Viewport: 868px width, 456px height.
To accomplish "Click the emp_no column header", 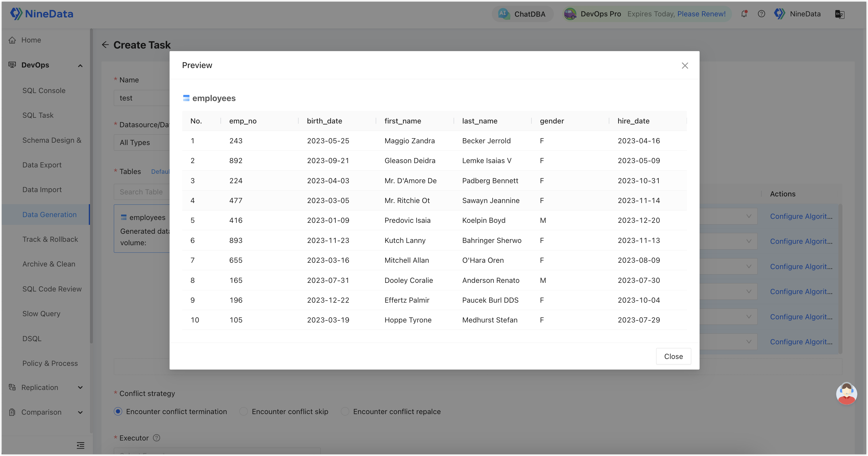I will point(243,121).
